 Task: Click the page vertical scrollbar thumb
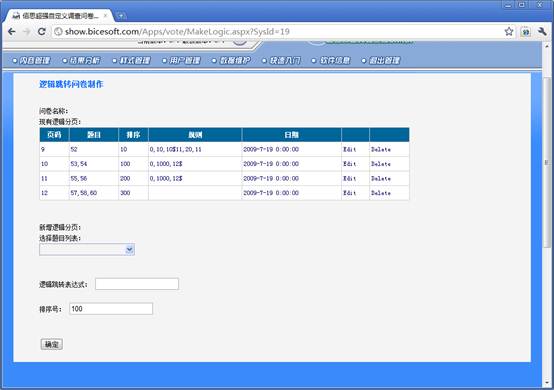click(547, 162)
